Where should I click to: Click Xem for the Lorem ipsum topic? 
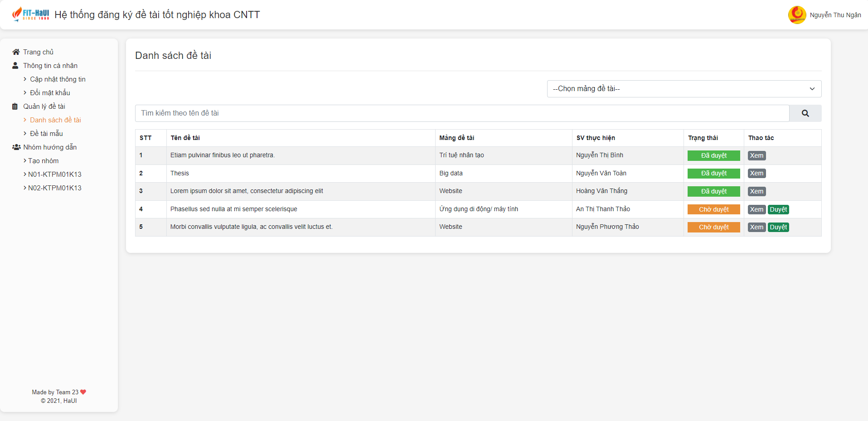click(756, 191)
